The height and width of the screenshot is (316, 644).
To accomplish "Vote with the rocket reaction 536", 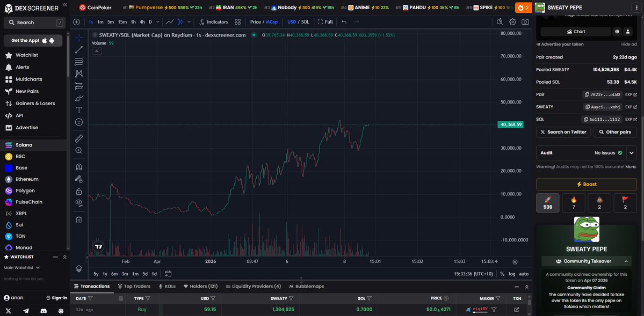I will (x=547, y=203).
